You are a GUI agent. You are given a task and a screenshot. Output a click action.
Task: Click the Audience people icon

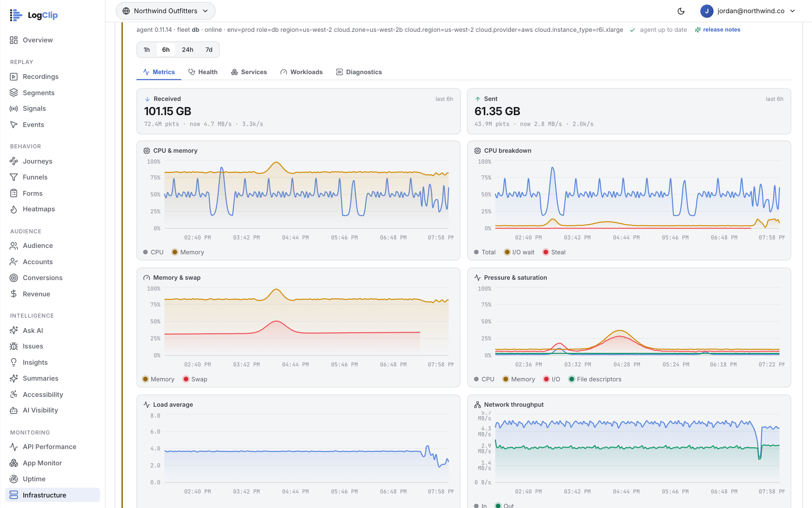14,246
